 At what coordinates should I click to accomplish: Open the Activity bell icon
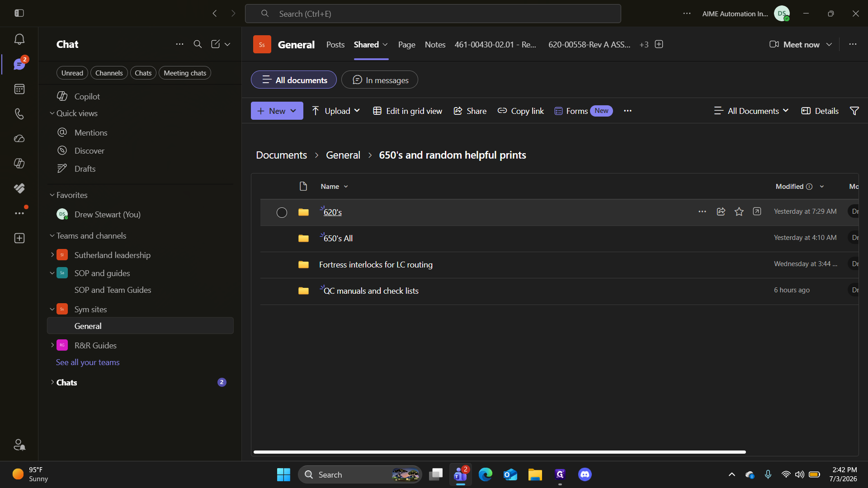pyautogui.click(x=19, y=39)
